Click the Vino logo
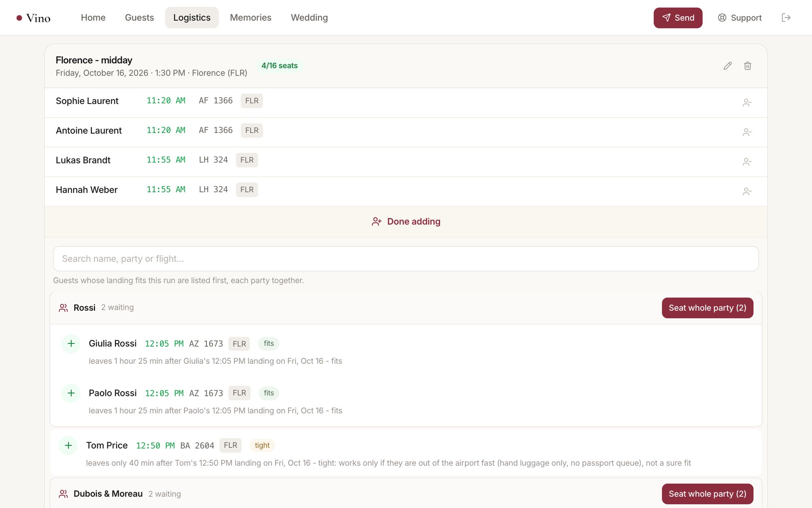Viewport: 812px width, 508px height. (33, 18)
